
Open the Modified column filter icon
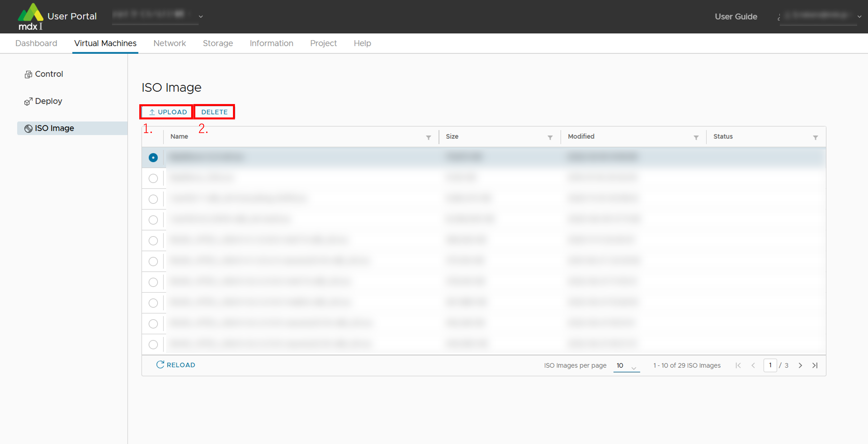point(696,137)
